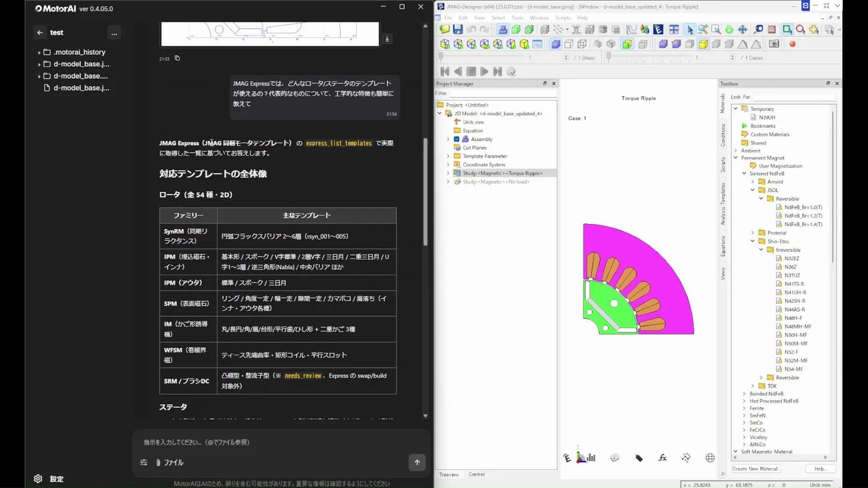Jump to the last step playback button
The image size is (868, 488).
pyautogui.click(x=497, y=72)
